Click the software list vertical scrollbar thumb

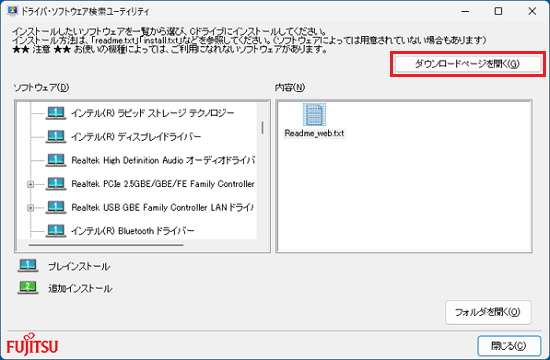tap(262, 128)
